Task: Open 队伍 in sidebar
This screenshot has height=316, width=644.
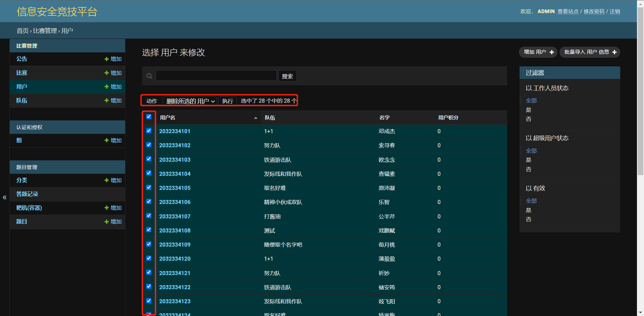Action: pos(22,100)
